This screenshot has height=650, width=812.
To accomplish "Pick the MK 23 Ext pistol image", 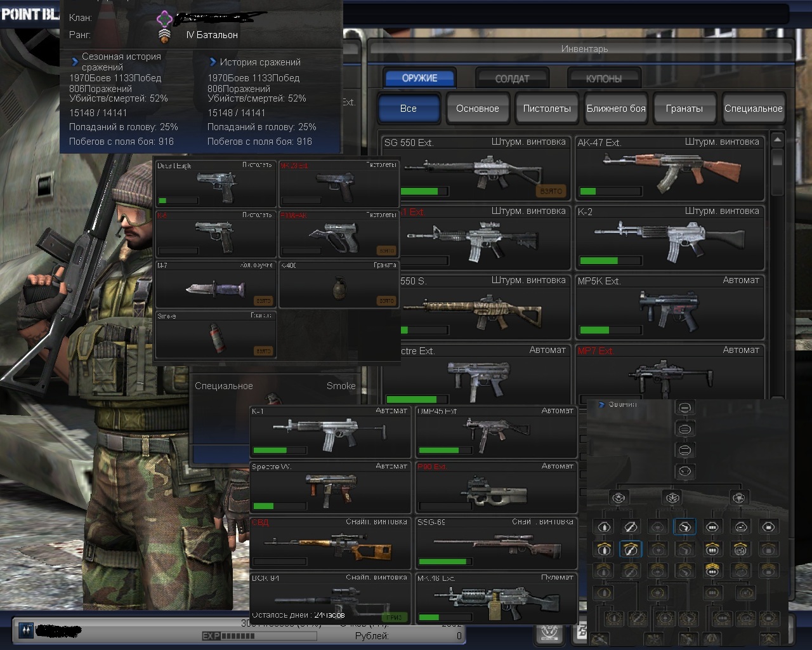I will [336, 187].
